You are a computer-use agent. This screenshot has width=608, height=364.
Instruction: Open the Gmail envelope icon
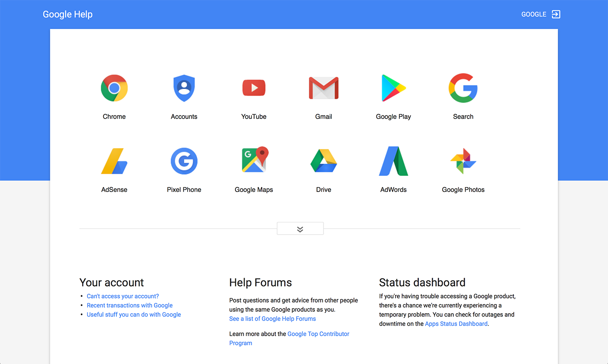pyautogui.click(x=324, y=88)
